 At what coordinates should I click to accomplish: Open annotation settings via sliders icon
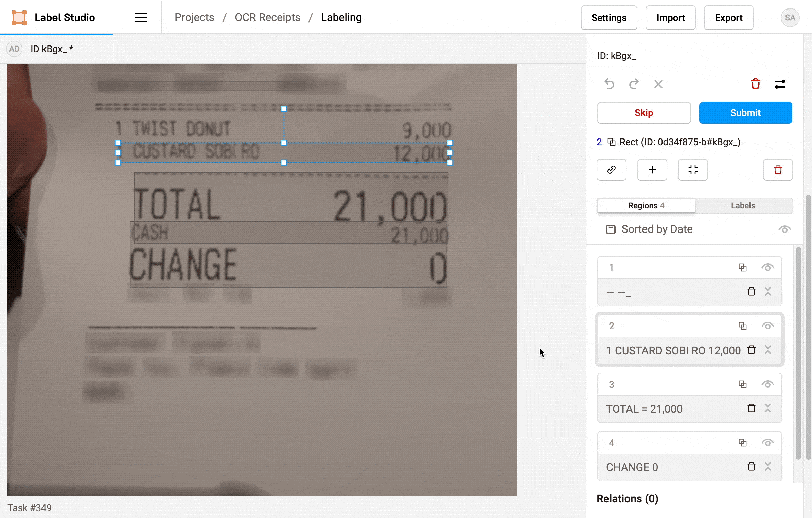780,84
